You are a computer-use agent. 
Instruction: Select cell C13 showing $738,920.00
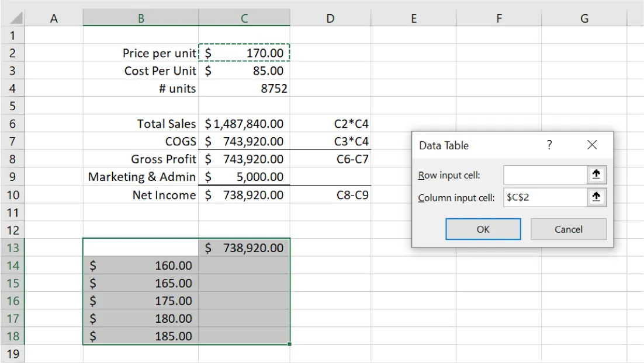click(x=244, y=247)
